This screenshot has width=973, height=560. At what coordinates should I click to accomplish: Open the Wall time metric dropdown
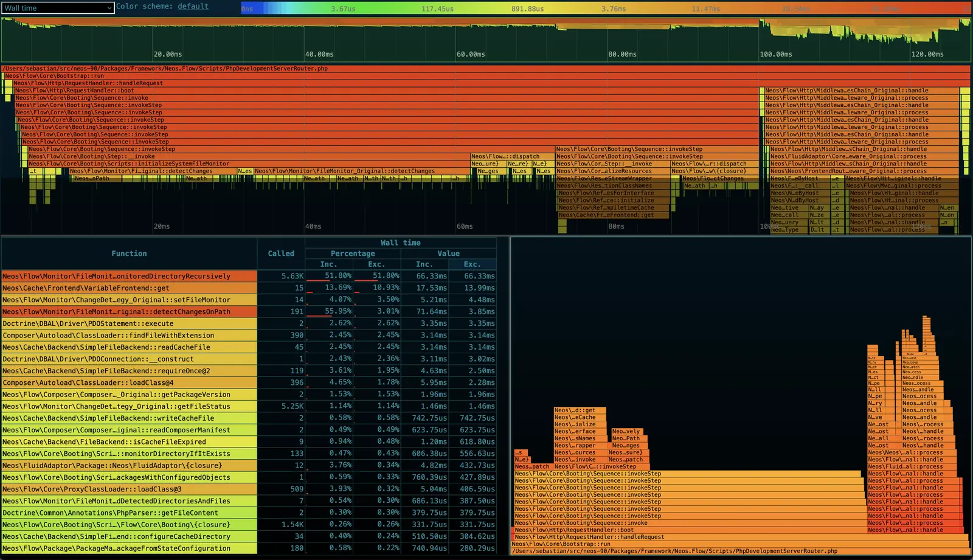pos(58,8)
